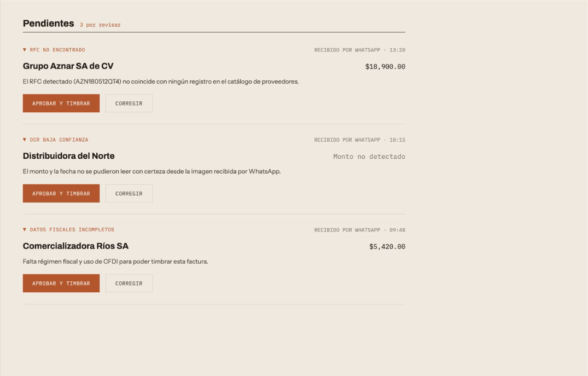Click Recibido por WhatsApp 10:15 timestamp
Viewport: 588px width, 376px height.
[359, 140]
